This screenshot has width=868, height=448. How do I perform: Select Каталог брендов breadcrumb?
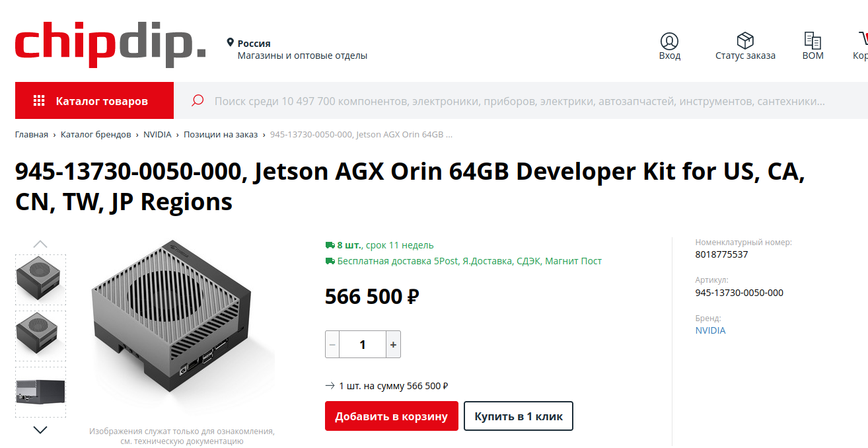tap(96, 134)
